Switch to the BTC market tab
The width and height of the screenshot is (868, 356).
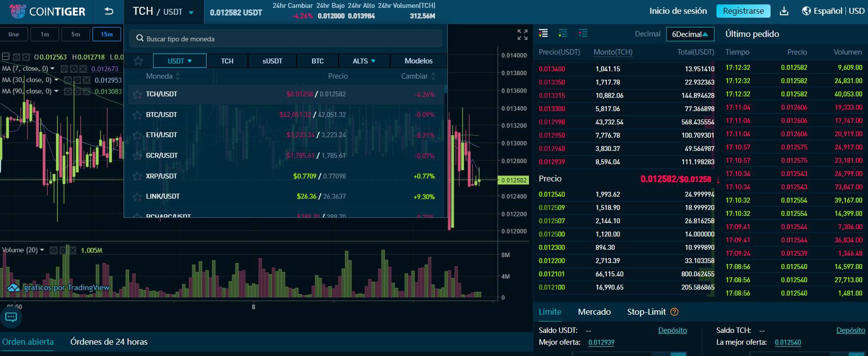pyautogui.click(x=318, y=61)
